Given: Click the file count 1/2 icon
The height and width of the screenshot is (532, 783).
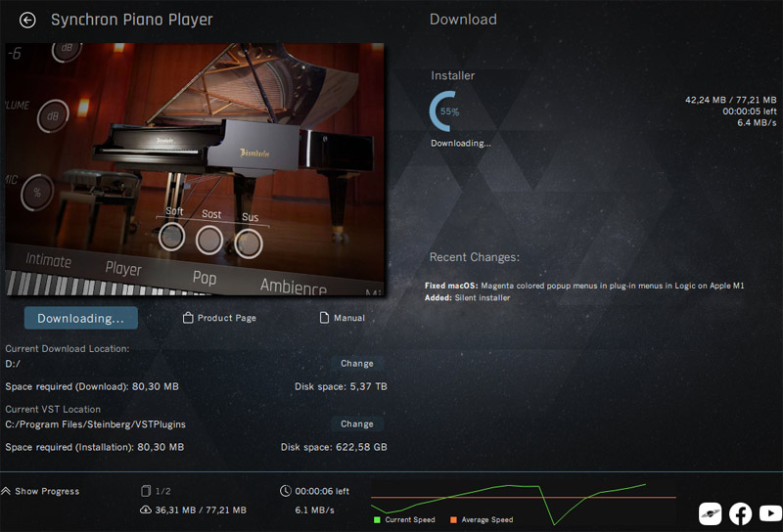Looking at the screenshot, I should (146, 491).
